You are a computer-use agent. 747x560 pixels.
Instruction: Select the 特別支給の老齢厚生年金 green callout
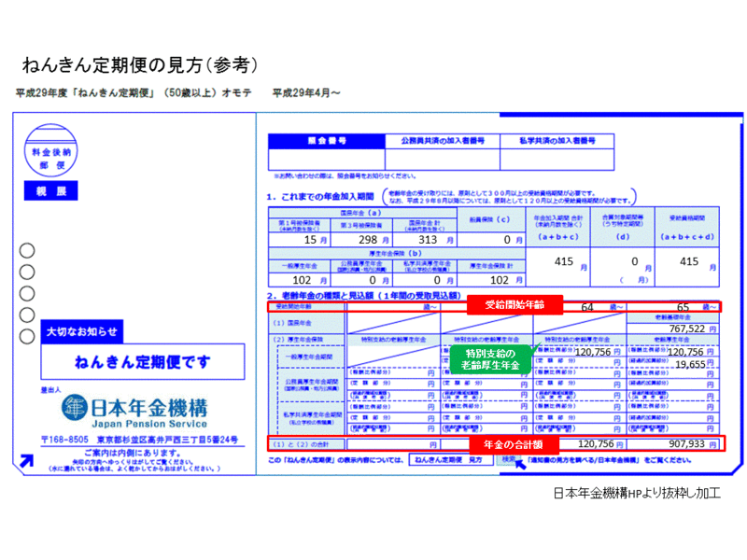[491, 357]
